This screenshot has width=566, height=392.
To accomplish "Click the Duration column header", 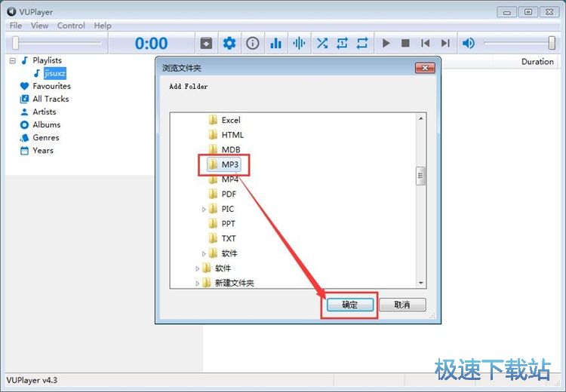I will coord(537,62).
